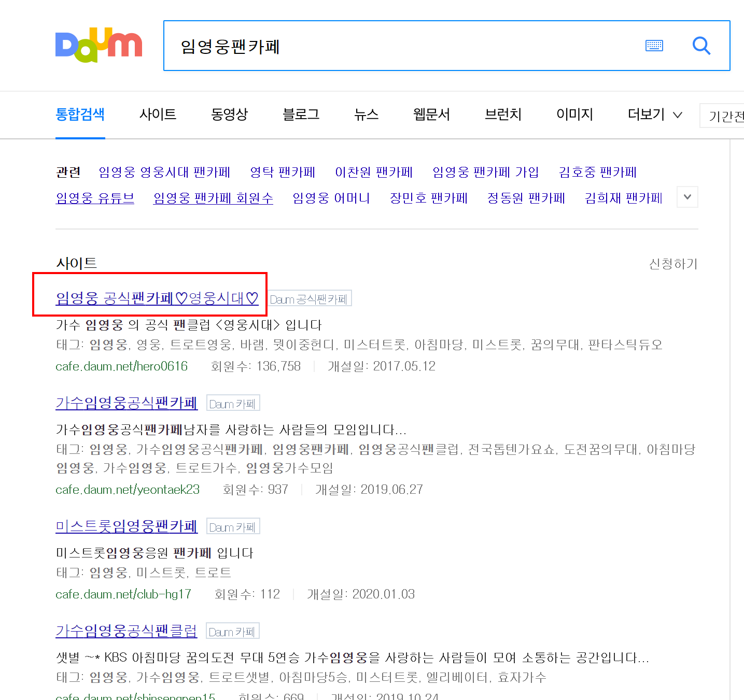Open the cafe.daum.net/yeontaek23 URL
This screenshot has height=700, width=744.
pyautogui.click(x=128, y=490)
